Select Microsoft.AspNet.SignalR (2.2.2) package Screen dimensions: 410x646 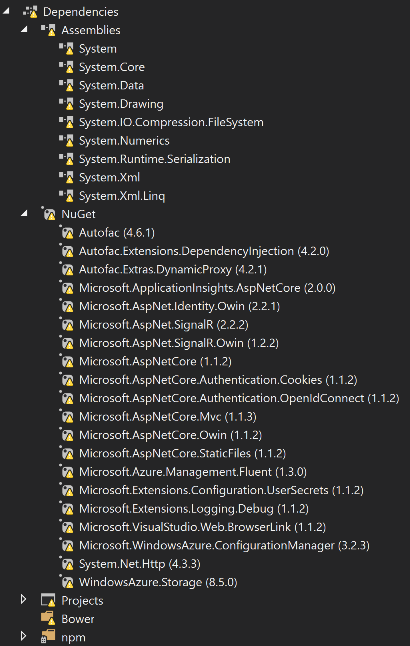point(164,325)
